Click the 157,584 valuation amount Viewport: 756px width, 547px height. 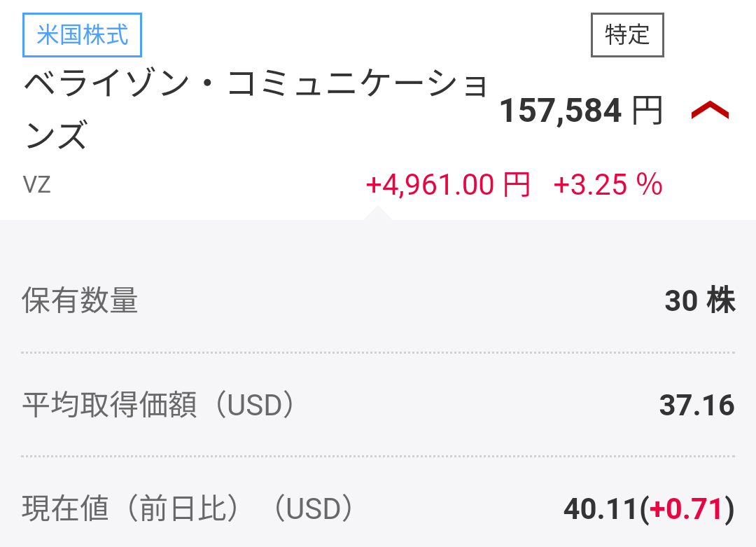560,111
